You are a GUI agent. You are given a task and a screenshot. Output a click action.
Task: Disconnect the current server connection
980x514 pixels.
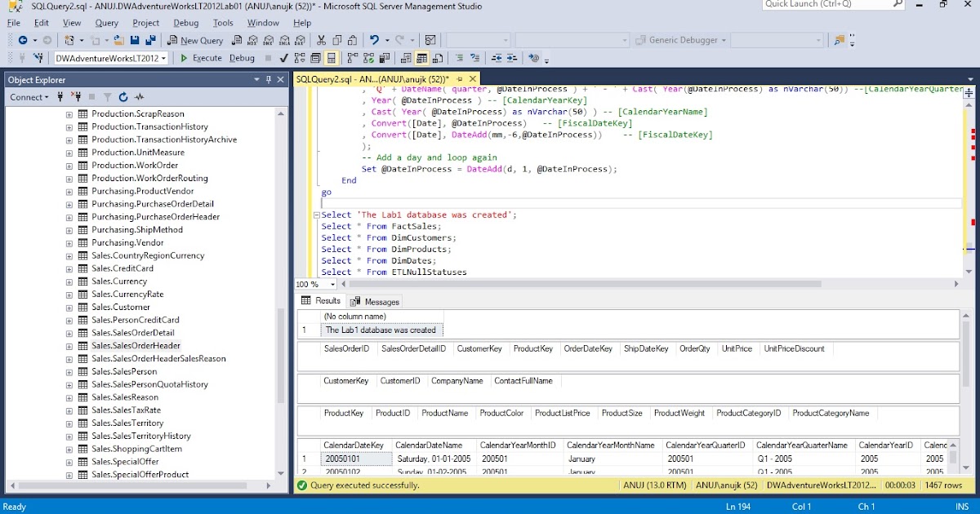click(77, 97)
